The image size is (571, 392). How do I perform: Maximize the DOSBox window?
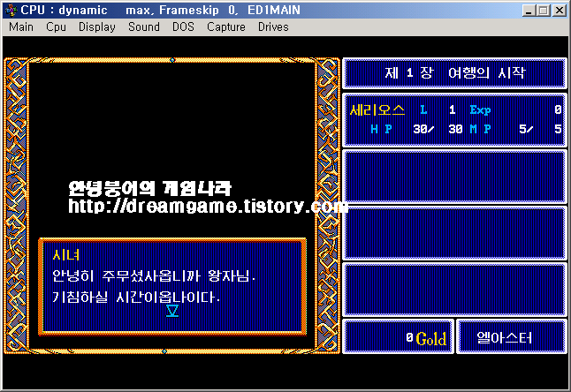pos(544,11)
